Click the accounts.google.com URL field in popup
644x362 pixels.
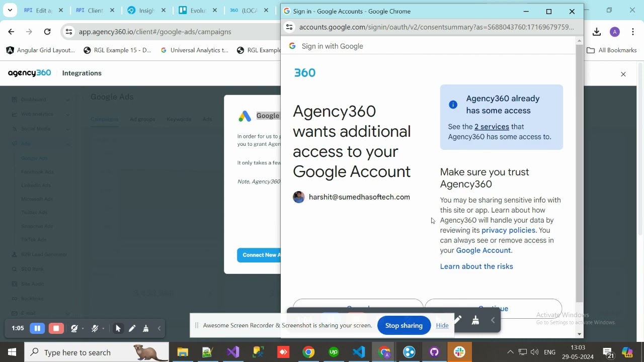coord(436,27)
